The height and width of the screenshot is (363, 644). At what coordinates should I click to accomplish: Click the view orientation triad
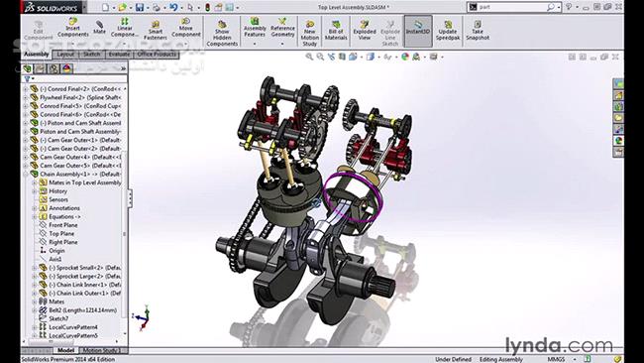pos(142,317)
